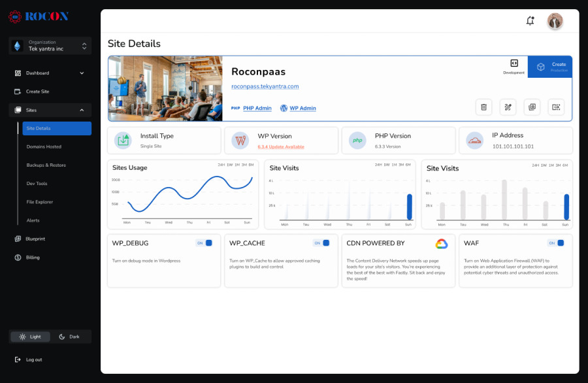The width and height of the screenshot is (588, 383).
Task: Click the site preview thumbnail image
Action: click(x=165, y=88)
